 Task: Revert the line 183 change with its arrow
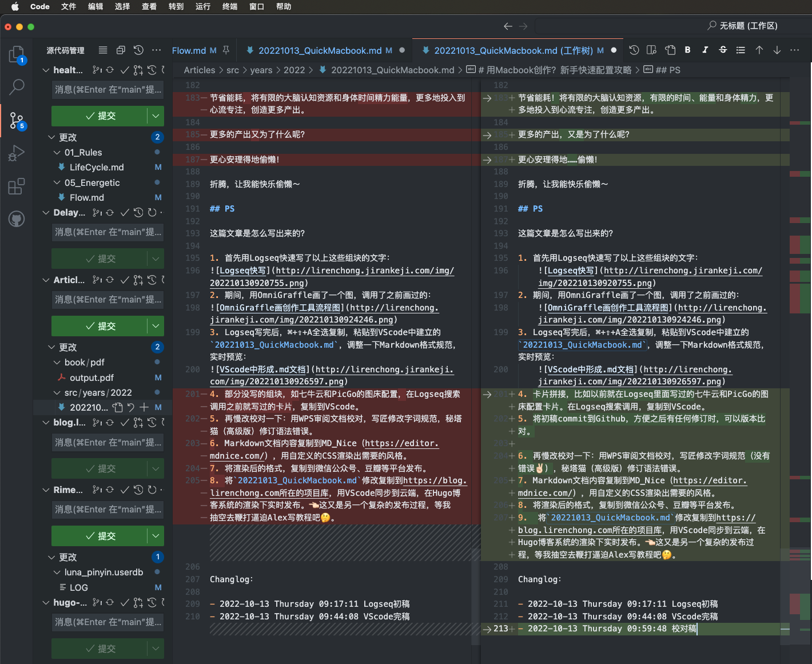pyautogui.click(x=487, y=98)
